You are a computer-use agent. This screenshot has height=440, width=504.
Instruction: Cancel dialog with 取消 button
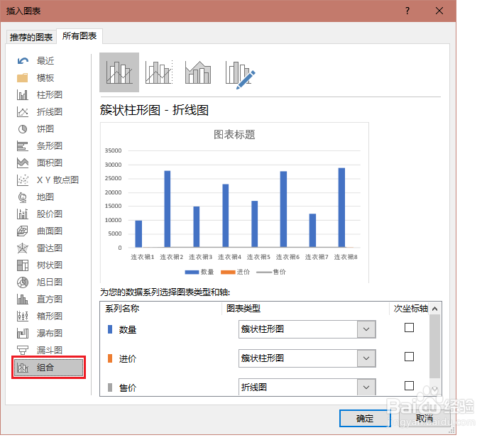tap(424, 418)
